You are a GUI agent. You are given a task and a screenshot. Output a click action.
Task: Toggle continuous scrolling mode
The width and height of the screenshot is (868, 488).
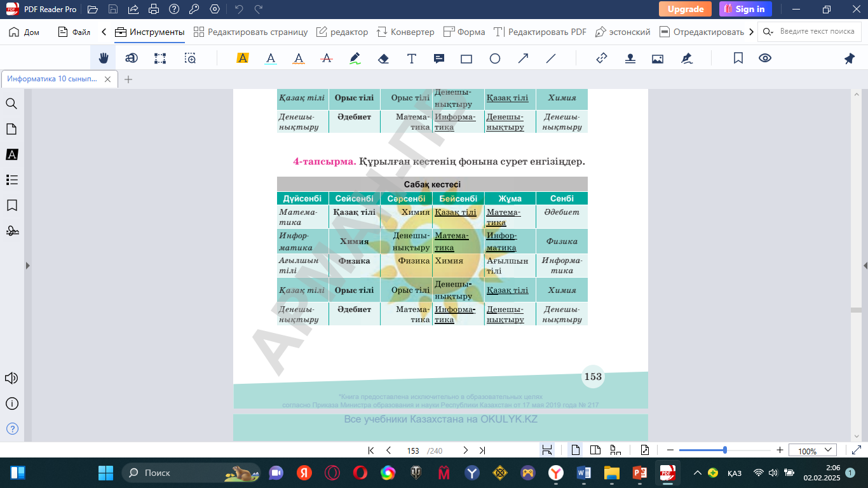pyautogui.click(x=616, y=451)
